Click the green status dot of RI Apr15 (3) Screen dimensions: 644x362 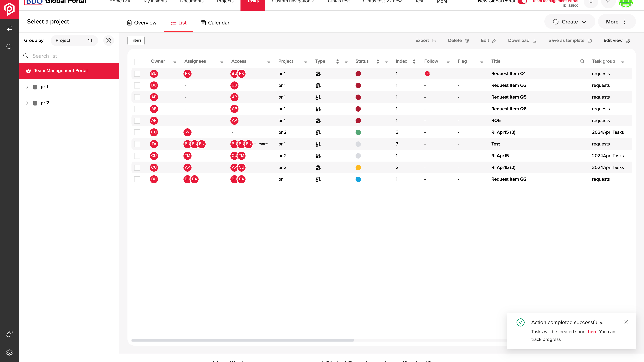coord(358,132)
